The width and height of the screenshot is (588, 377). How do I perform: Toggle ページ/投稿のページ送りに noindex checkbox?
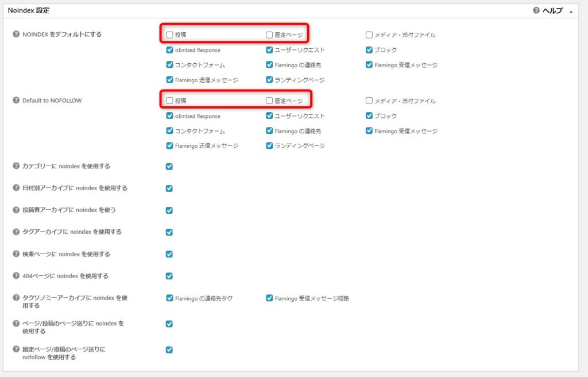(169, 324)
